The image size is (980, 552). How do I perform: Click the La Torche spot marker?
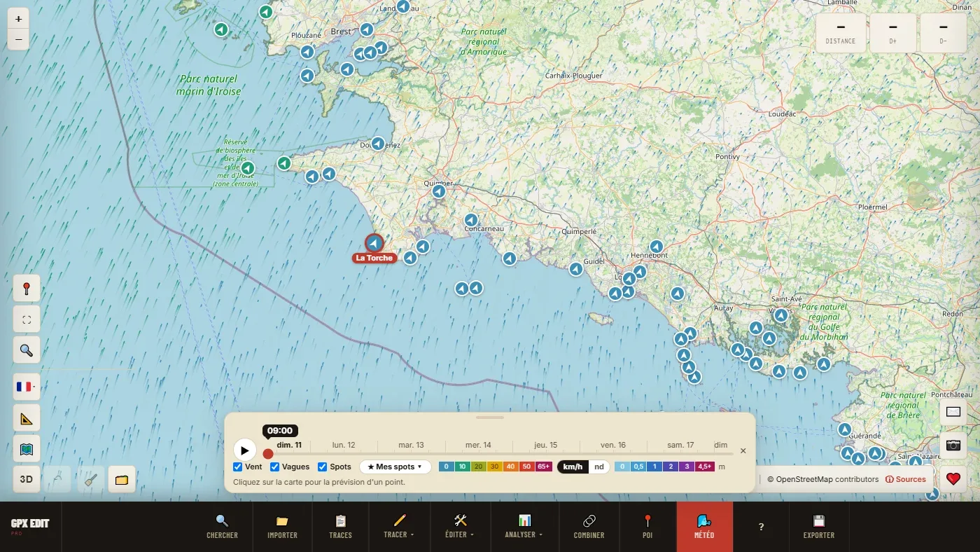pos(374,243)
